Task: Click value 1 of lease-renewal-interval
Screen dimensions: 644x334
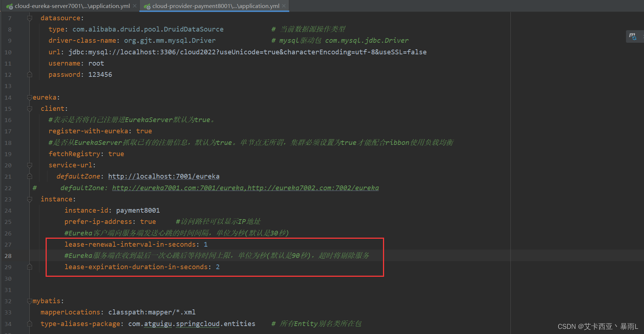Action: point(206,245)
